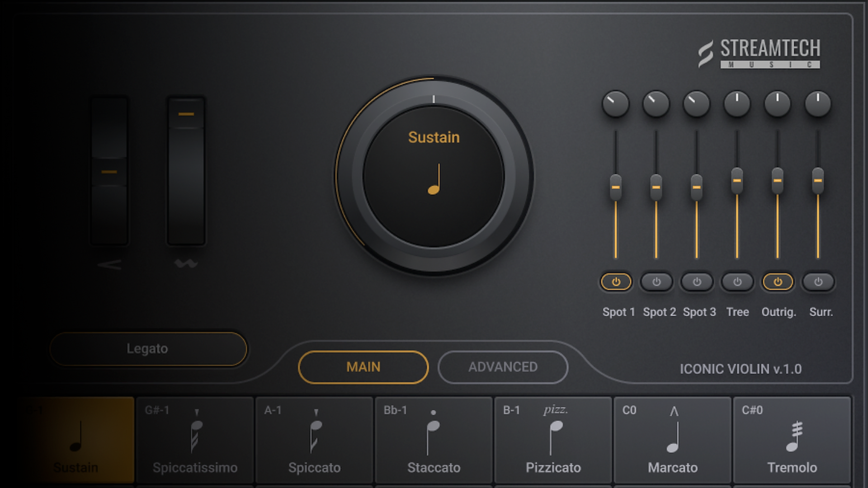Power on the Surr. microphone channel
This screenshot has height=488, width=868.
(817, 282)
